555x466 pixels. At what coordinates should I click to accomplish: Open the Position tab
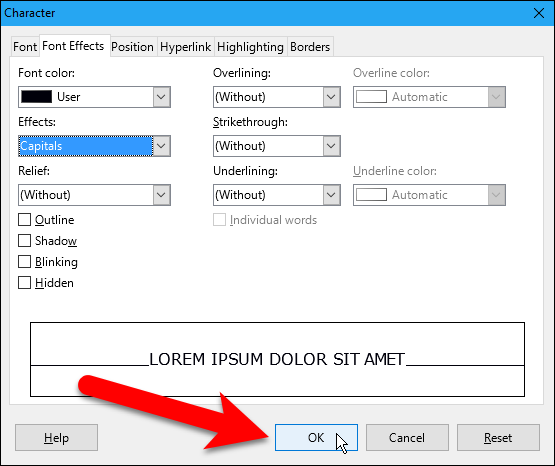coord(132,47)
